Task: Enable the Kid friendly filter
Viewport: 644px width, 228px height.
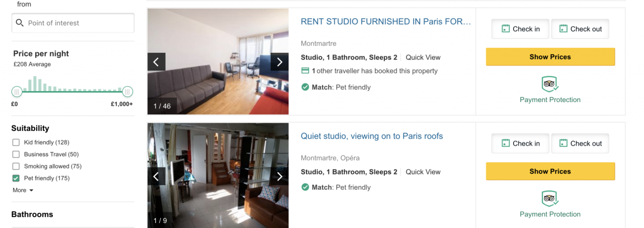Action: coord(16,142)
